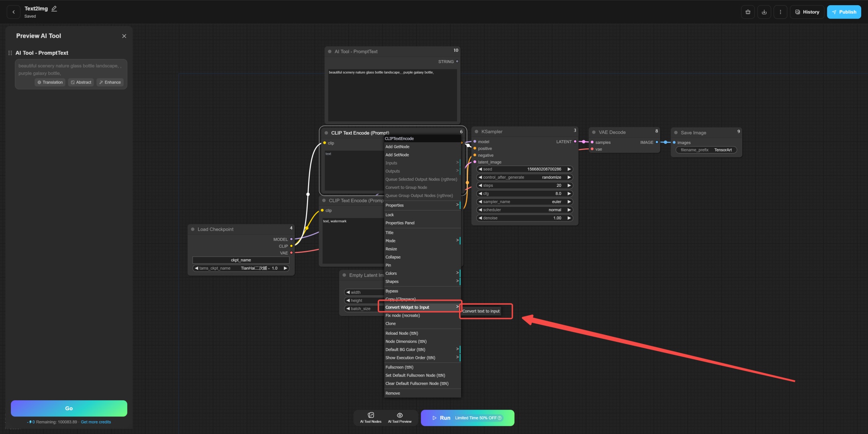This screenshot has height=434, width=868.
Task: Toggle the collapse dot on Load Checkpoint node
Action: 193,229
